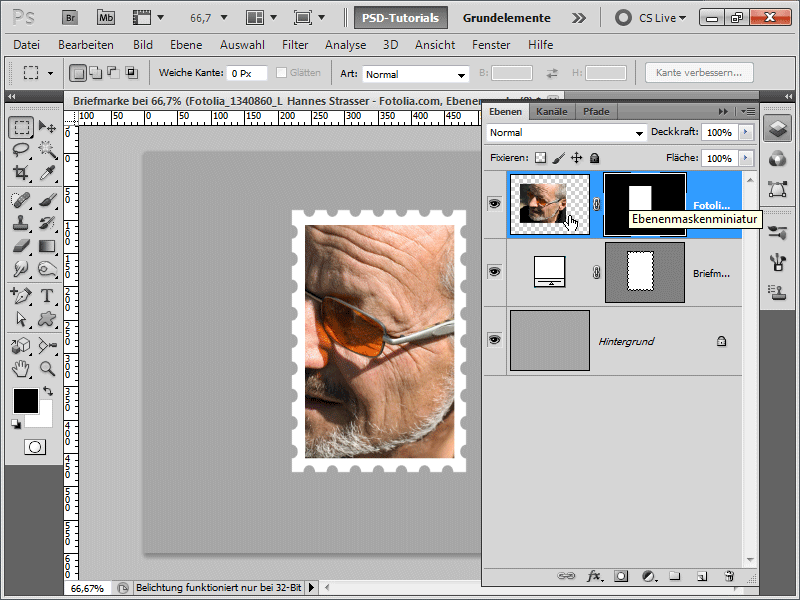Create a new layer icon
This screenshot has width=800, height=600.
(x=702, y=577)
